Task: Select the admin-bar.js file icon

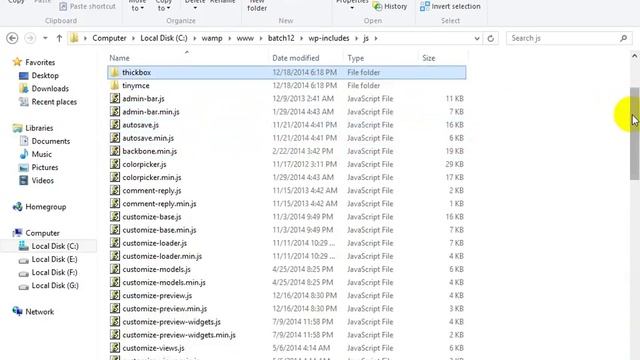Action: pyautogui.click(x=115, y=98)
